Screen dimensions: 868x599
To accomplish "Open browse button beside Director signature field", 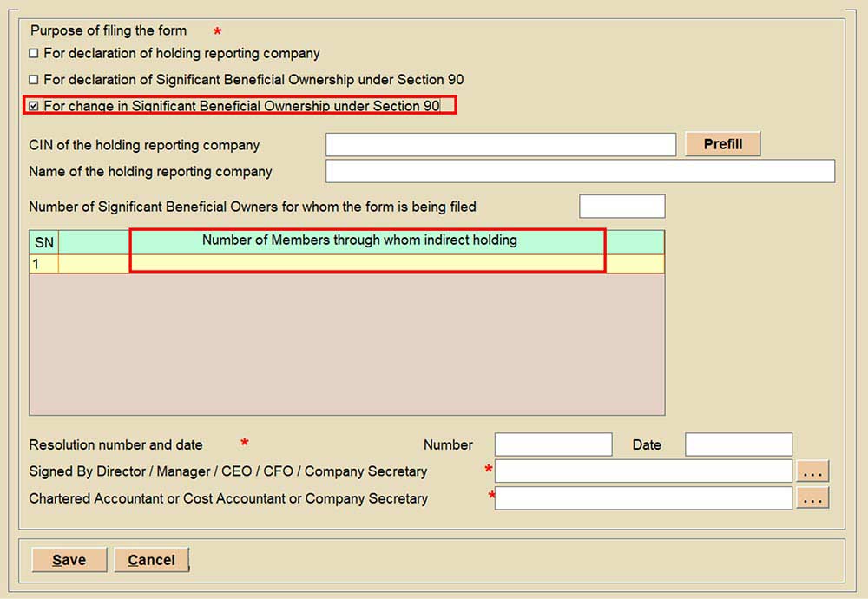I will [812, 471].
